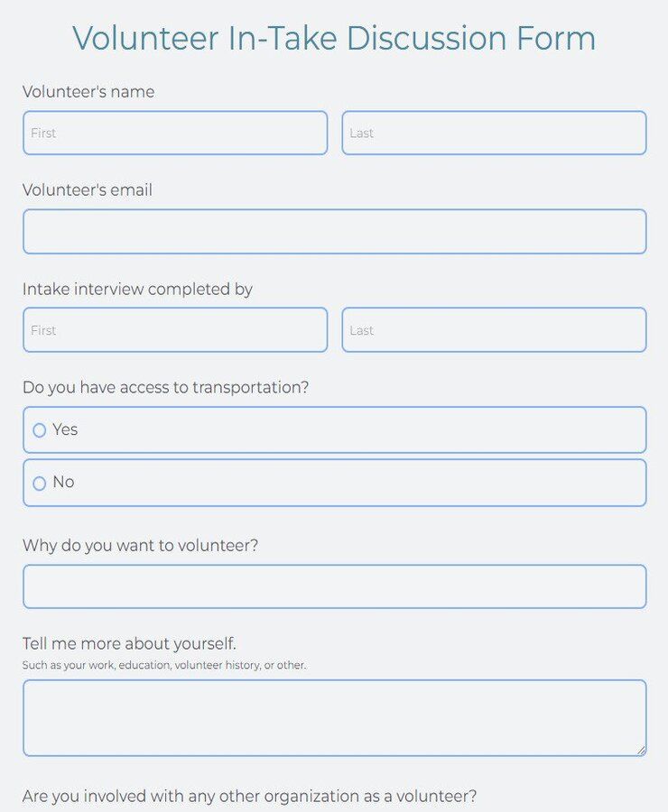Focus the First field under Volunteer's name
This screenshot has width=668, height=812.
(x=174, y=133)
